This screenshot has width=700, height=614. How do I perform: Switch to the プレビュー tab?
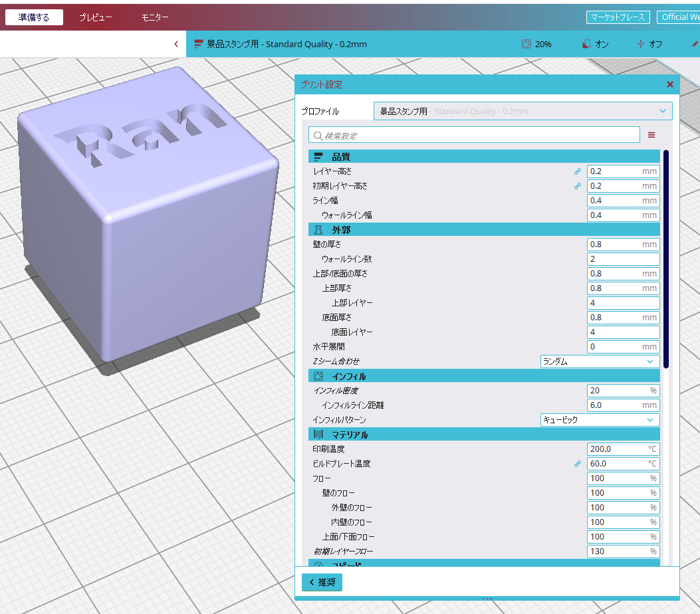(96, 17)
